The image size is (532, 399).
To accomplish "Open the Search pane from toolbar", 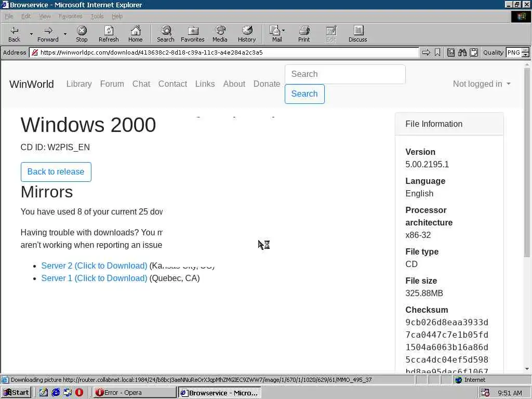I will [166, 34].
